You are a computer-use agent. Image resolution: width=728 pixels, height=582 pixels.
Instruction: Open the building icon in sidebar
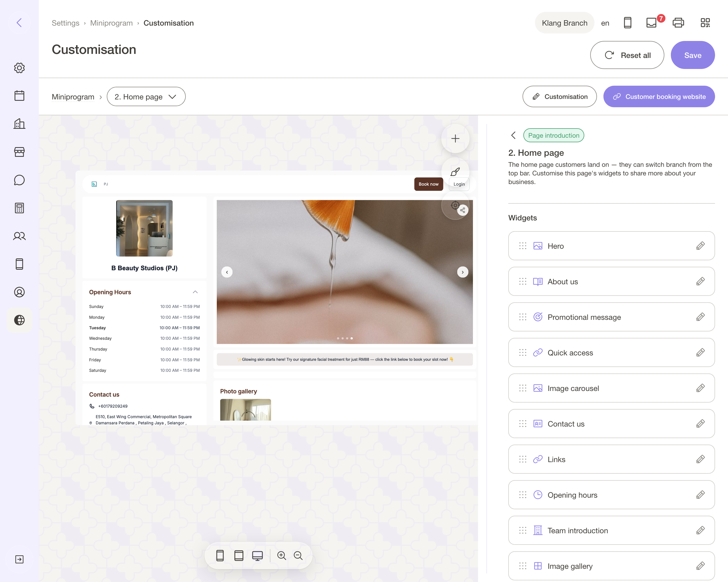pos(19,123)
